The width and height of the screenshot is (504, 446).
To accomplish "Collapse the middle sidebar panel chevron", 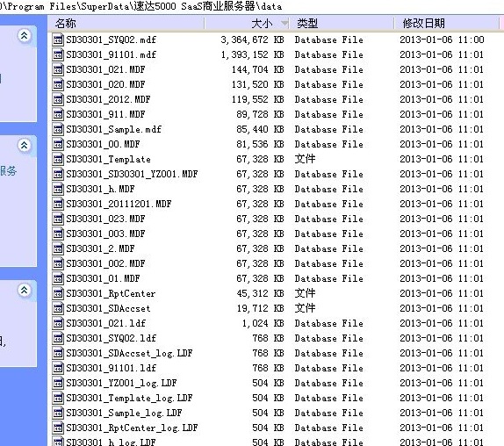I will click(x=25, y=146).
